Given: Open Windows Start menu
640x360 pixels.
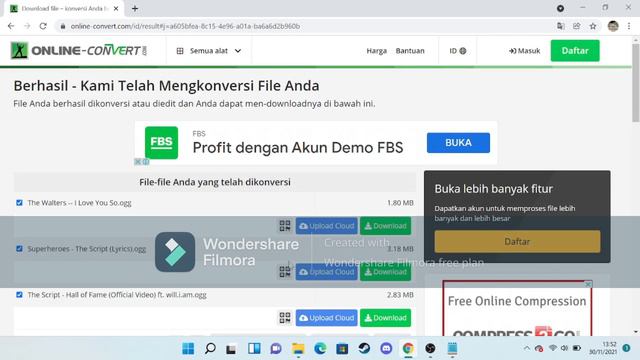Looking at the screenshot, I should point(188,349).
